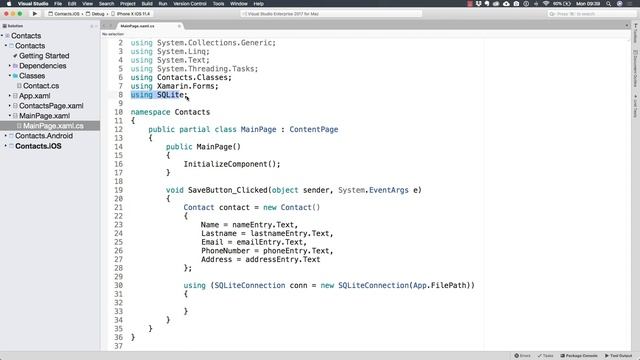The width and height of the screenshot is (640, 360).
Task: Open the Errors pad in status bar
Action: coord(523,356)
